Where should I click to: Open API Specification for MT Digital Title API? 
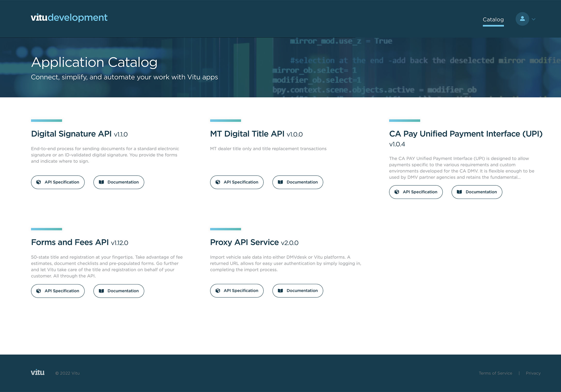pyautogui.click(x=237, y=182)
